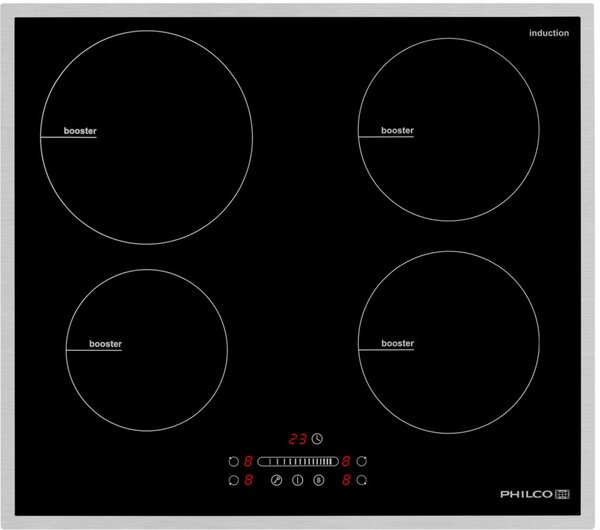Select the front-left zone selector icon
Viewport: 600px width, 530px height.
coord(233,480)
